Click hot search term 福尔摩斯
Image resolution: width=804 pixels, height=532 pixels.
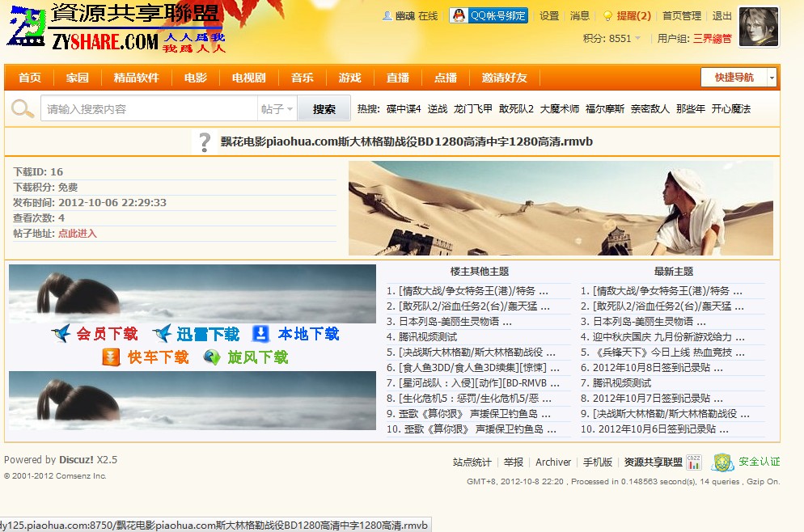(x=605, y=108)
